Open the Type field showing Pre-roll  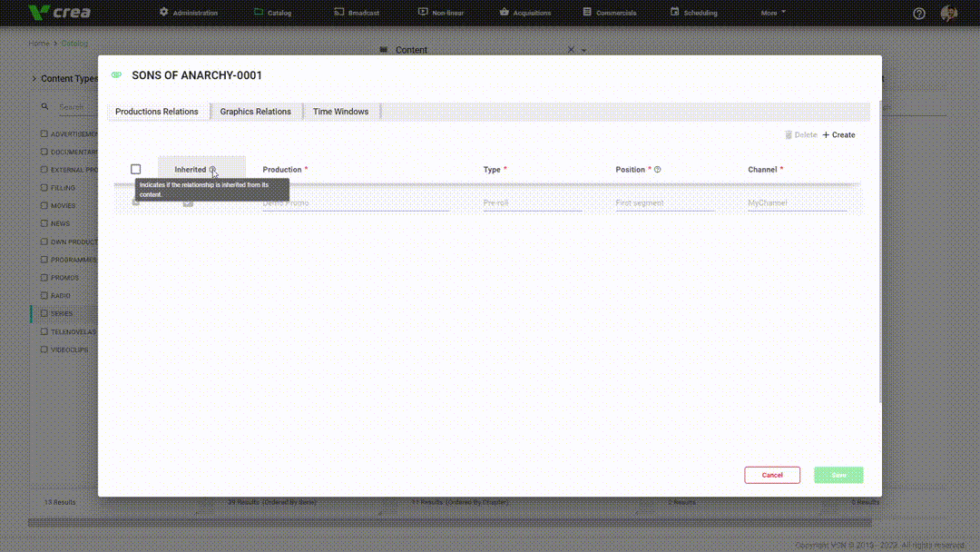533,203
